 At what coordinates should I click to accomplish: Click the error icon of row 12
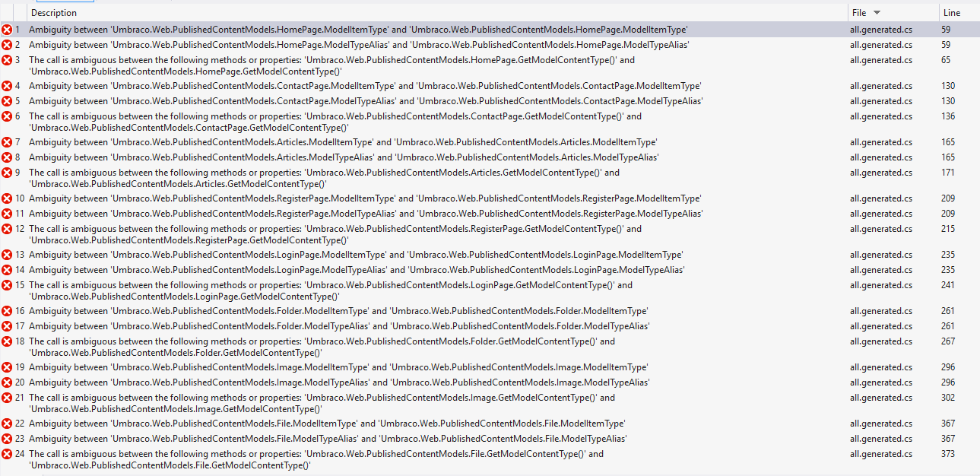point(7,229)
